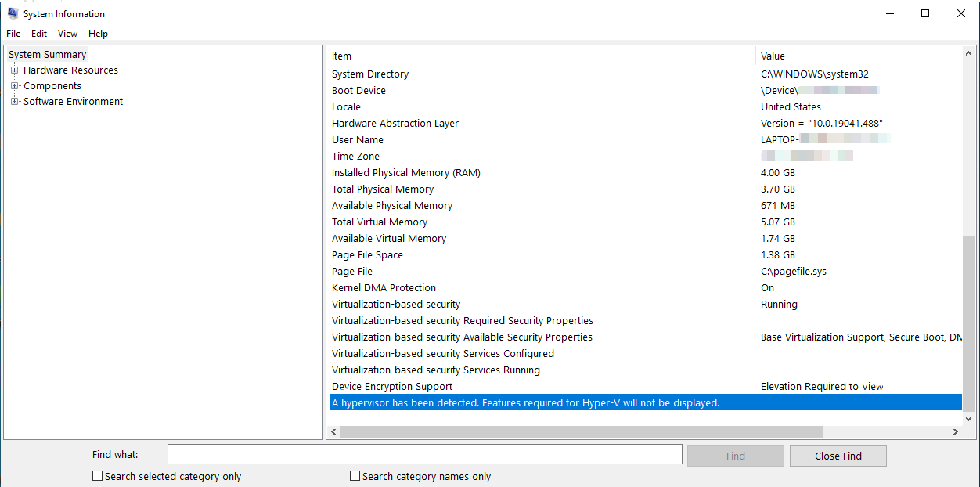Click the HAL version 10.0.19041.488 value
The image size is (980, 487).
click(x=822, y=124)
